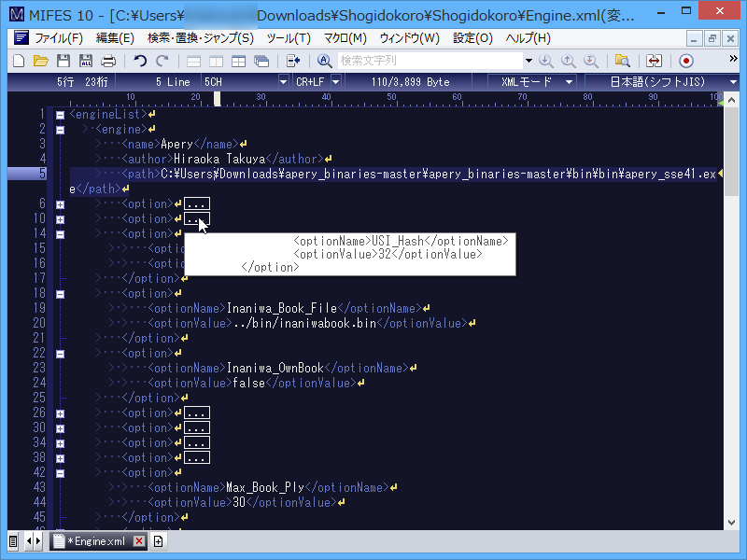The height and width of the screenshot is (560, 747).
Task: Open the ツール(T) menu
Action: click(x=289, y=37)
